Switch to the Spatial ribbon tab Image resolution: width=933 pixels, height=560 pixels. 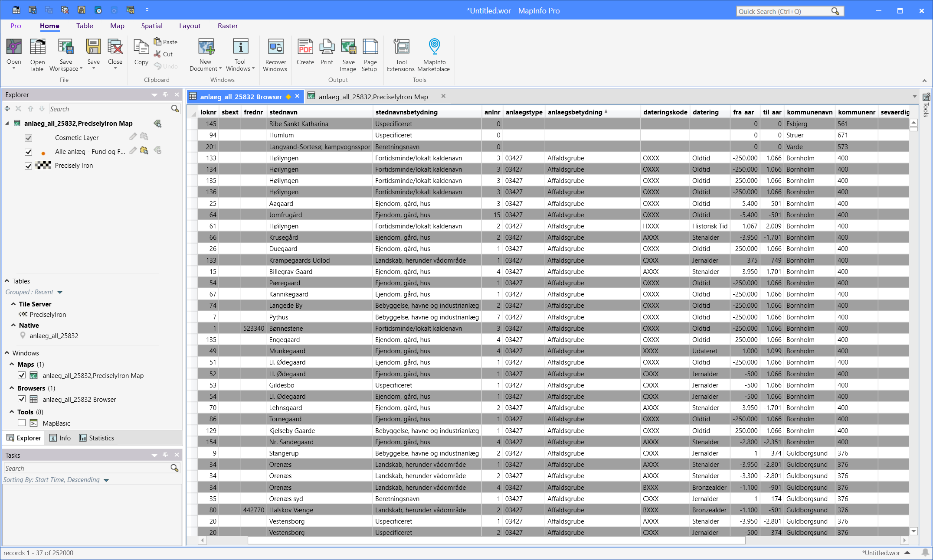(152, 26)
